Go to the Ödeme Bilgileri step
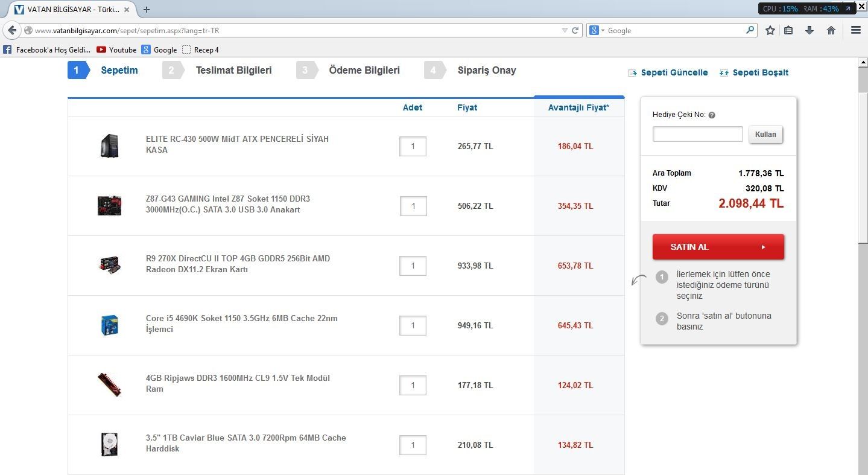Screen dimensions: 868x475 pos(349,70)
